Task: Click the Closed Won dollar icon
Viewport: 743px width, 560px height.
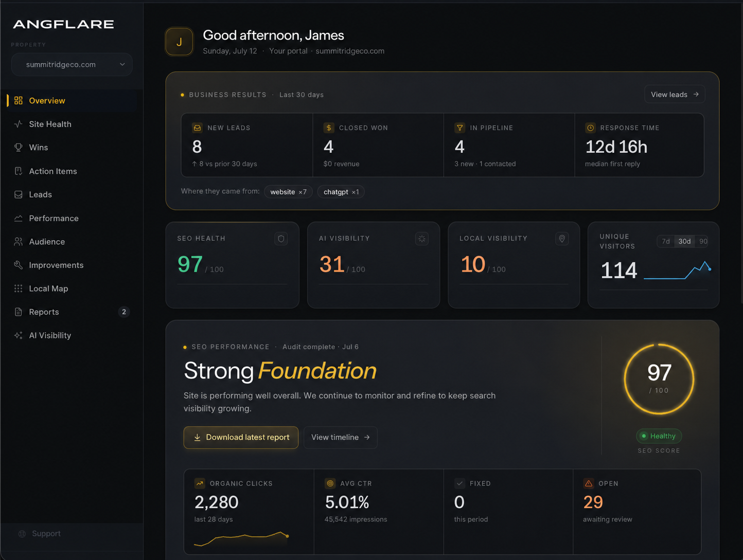Action: point(329,128)
